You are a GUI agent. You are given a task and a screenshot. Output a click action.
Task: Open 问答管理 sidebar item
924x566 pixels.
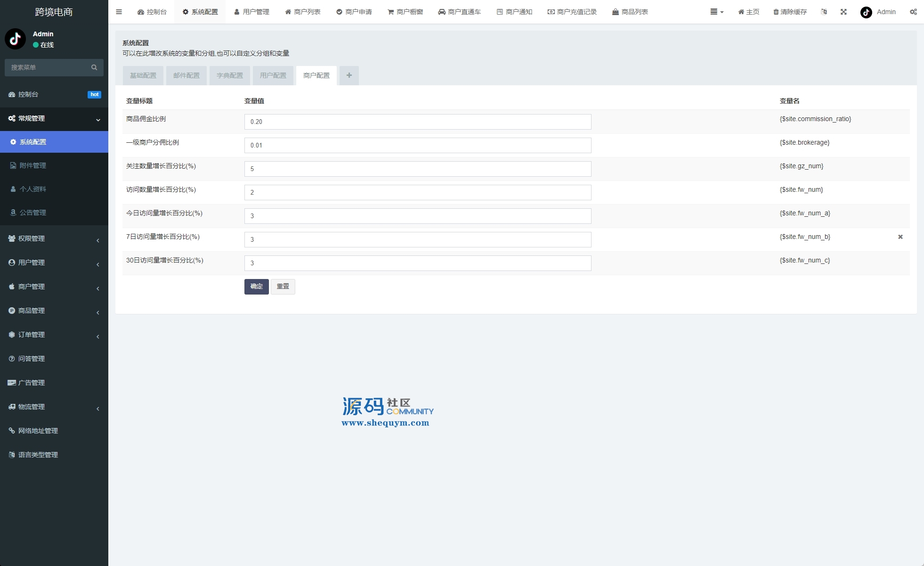pyautogui.click(x=54, y=359)
